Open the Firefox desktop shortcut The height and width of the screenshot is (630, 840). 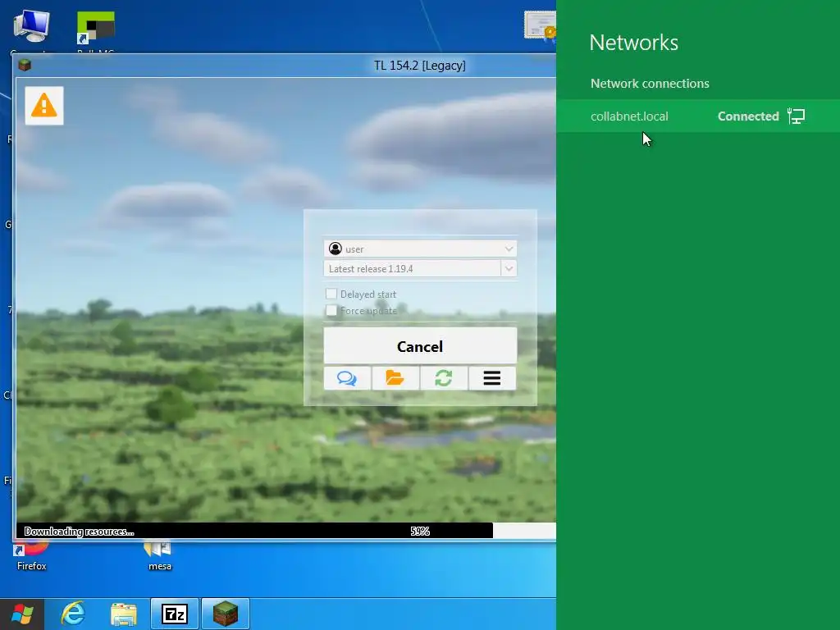tap(32, 557)
